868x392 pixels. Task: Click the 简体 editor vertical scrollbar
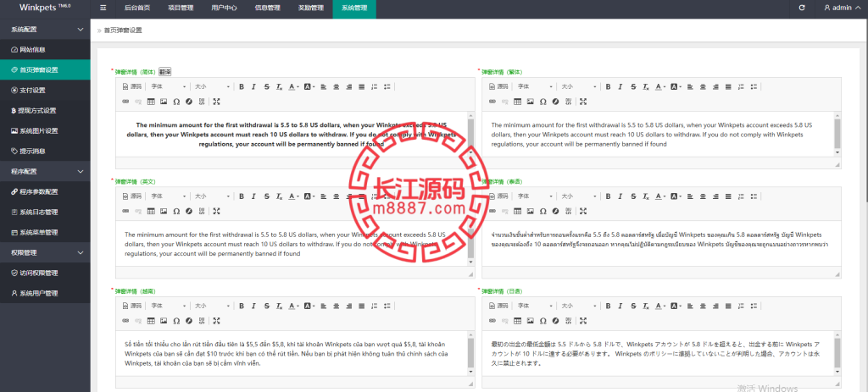click(x=471, y=135)
